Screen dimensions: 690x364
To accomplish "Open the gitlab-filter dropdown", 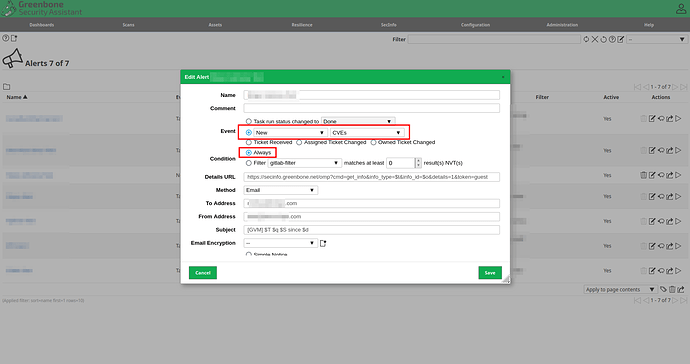I will (305, 163).
